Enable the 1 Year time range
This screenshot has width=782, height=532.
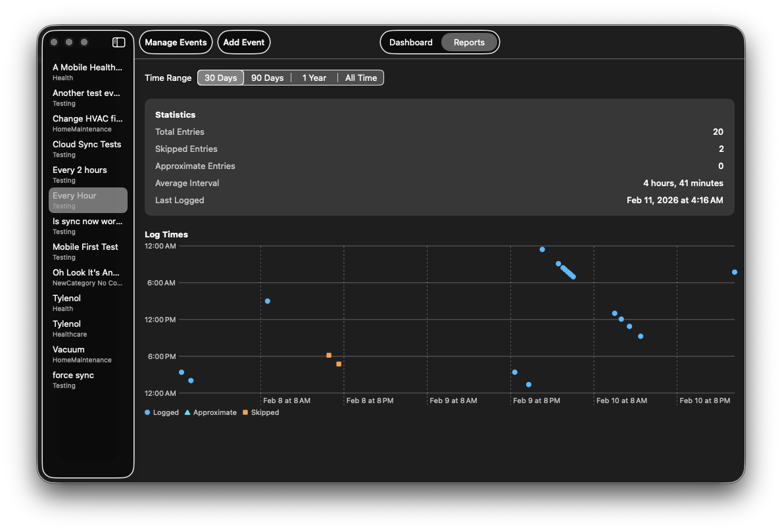pyautogui.click(x=314, y=78)
